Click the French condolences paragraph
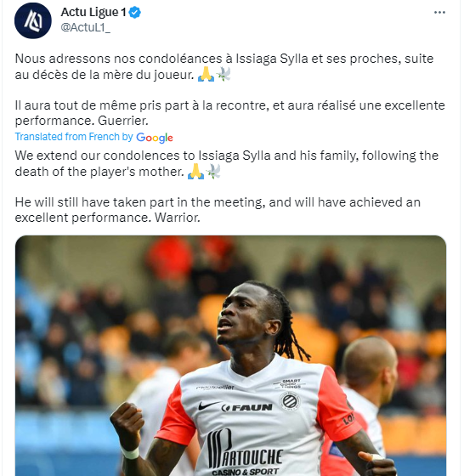This screenshot has height=476, width=464. (224, 67)
